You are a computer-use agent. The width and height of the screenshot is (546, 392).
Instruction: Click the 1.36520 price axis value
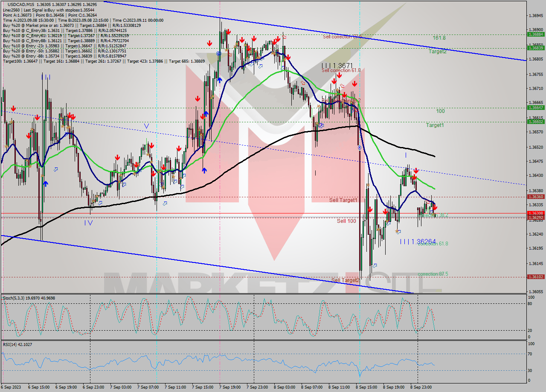(535, 147)
